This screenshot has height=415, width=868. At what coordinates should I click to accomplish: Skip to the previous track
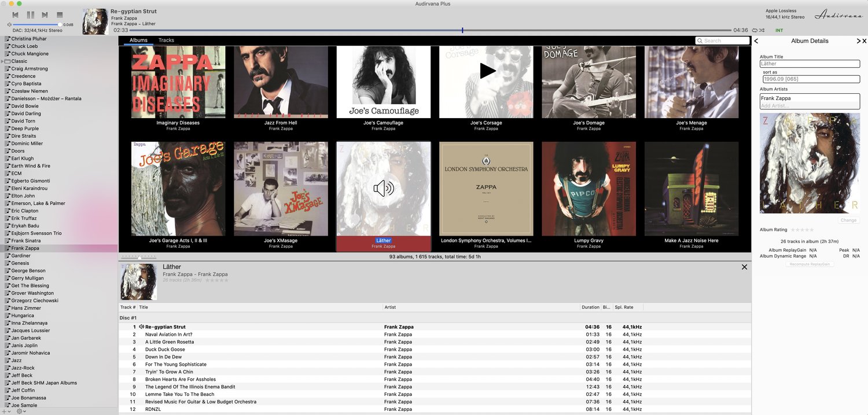(15, 14)
